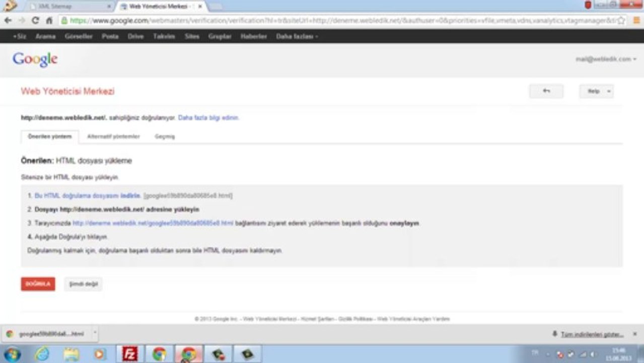Image resolution: width=644 pixels, height=363 pixels.
Task: Open Gruplar in the Google bar
Action: click(220, 36)
